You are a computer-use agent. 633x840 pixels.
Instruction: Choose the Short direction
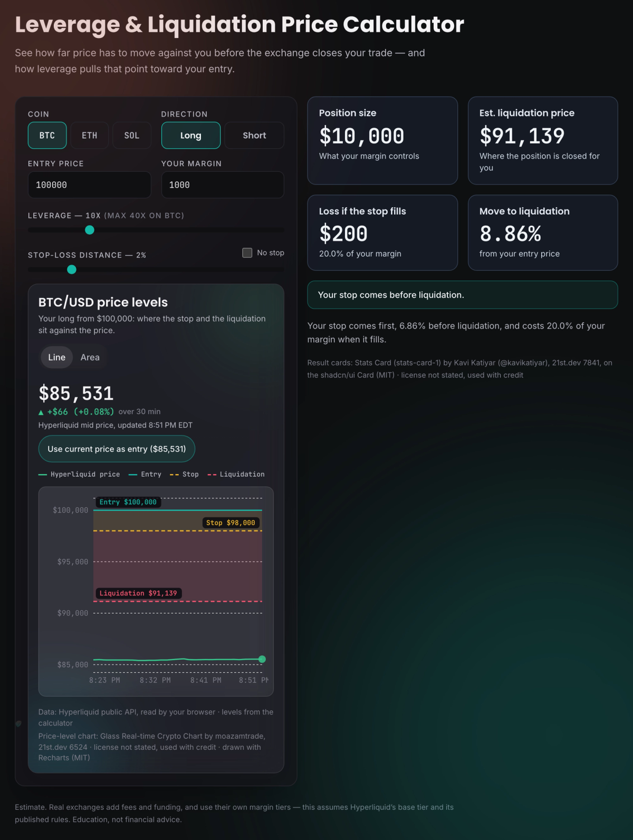click(254, 136)
